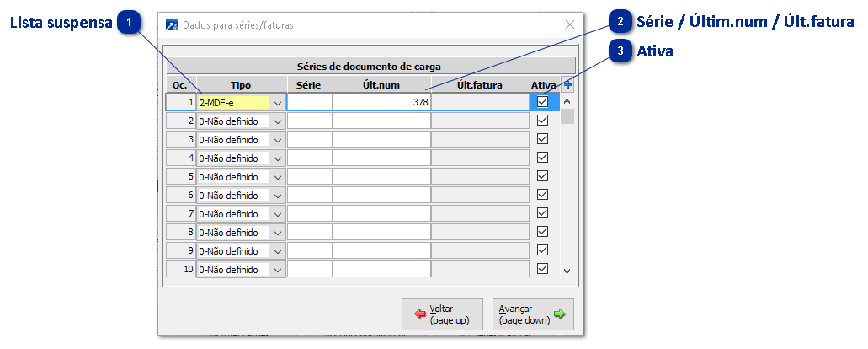Screen dimensions: 868x349
Task: Click the Tipo column header
Action: point(241,84)
